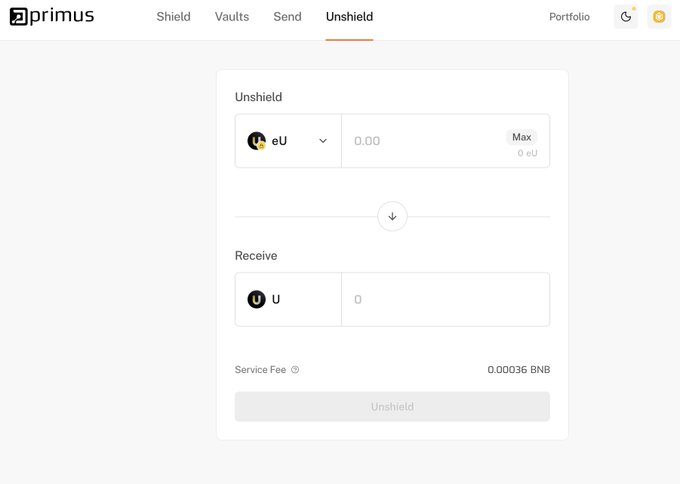680x484 pixels.
Task: Toggle dark mode with the moon icon
Action: pos(626,17)
